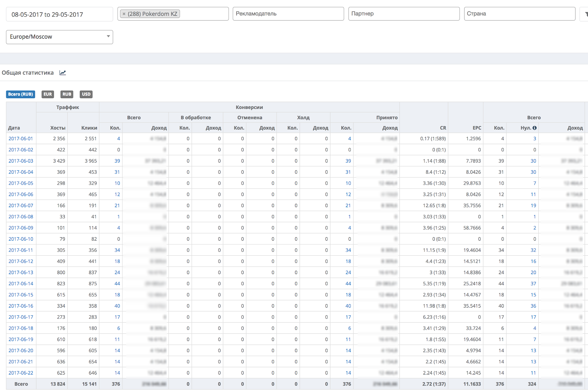This screenshot has height=390, width=588.
Task: Click the filter icon at the right edge
Action: [585, 14]
